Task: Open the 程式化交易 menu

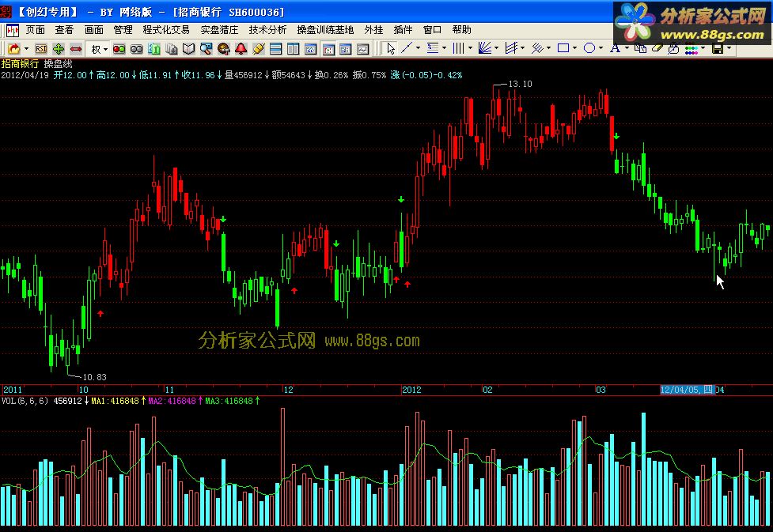Action: click(166, 30)
